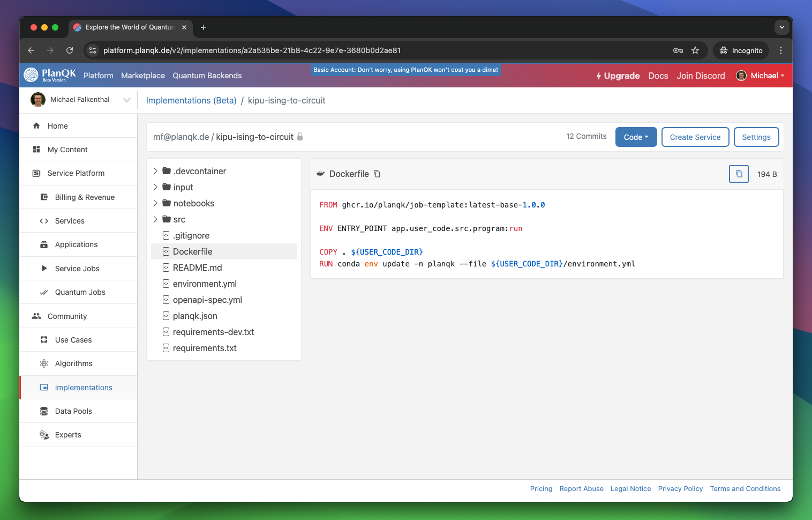Go to Quantum Backends in the top navigation
The width and height of the screenshot is (812, 520).
point(207,76)
